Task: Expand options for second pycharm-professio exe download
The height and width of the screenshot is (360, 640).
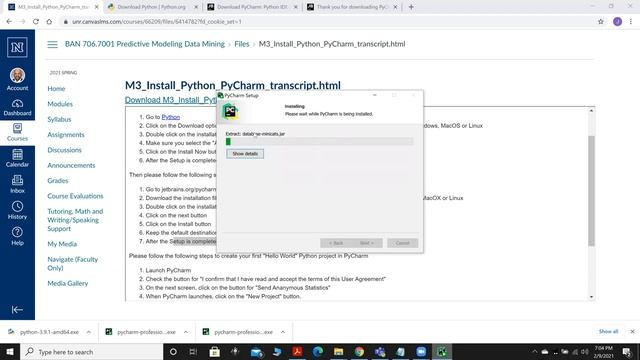Action: click(283, 332)
